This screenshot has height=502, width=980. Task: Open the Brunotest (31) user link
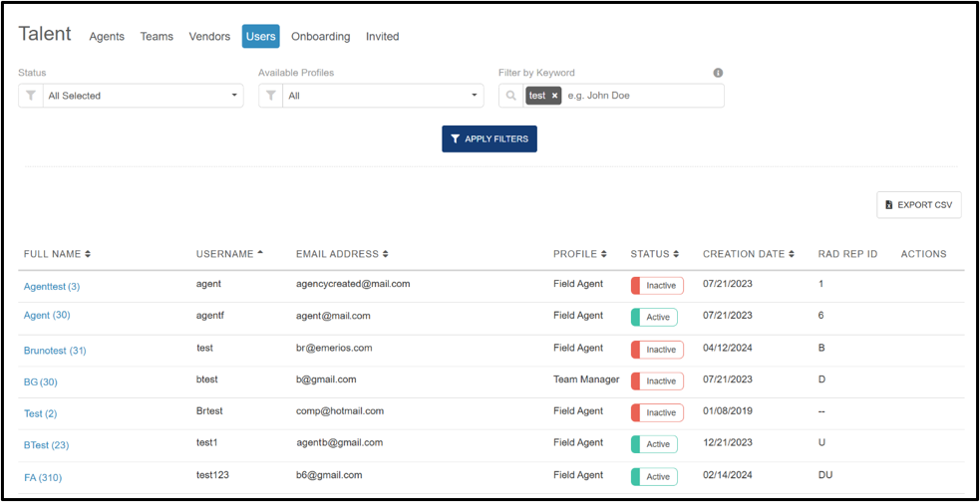click(55, 351)
